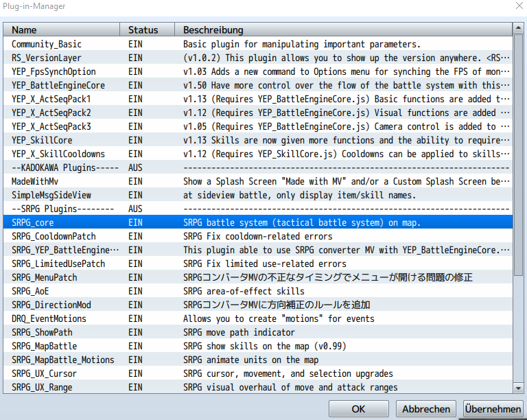
Task: Select the DRQ_EventMotions plugin
Action: point(258,318)
